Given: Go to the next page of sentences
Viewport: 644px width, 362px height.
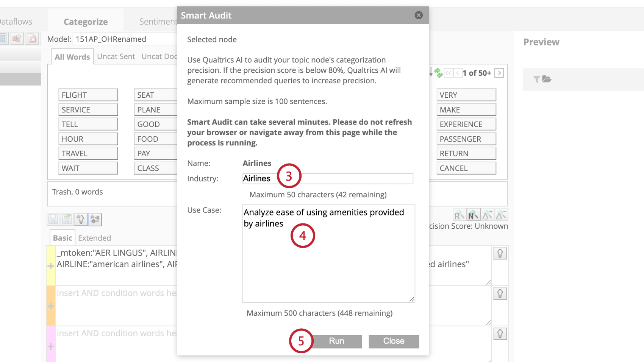Looking at the screenshot, I should 500,73.
